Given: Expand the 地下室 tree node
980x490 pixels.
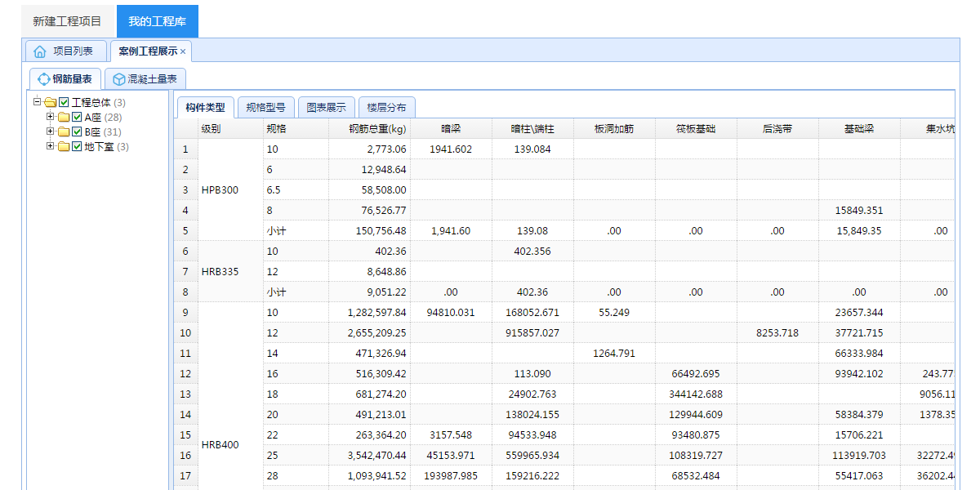Looking at the screenshot, I should (51, 146).
